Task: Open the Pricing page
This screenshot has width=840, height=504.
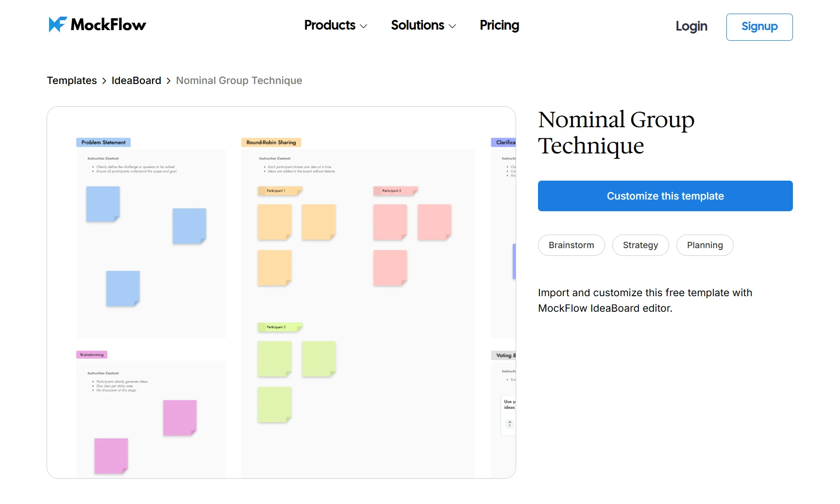Action: point(499,25)
